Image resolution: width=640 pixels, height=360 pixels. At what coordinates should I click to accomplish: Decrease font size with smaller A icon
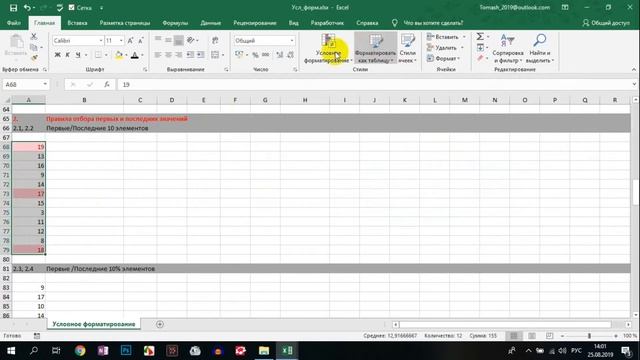140,40
